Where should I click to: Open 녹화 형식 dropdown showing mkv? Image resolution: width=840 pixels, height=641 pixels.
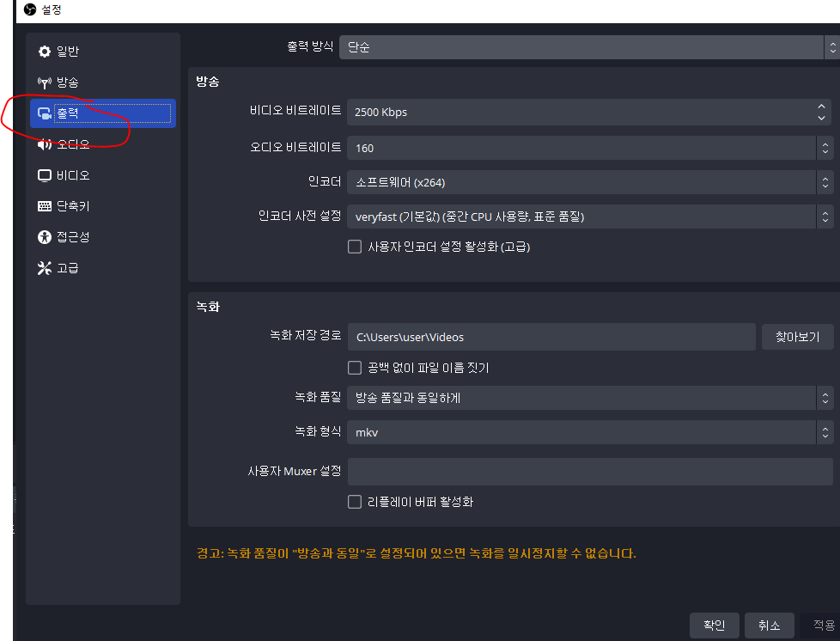click(590, 432)
